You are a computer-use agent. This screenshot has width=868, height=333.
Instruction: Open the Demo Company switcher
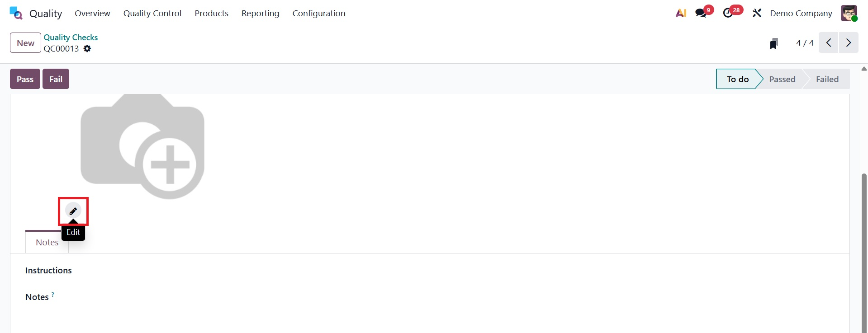(801, 13)
